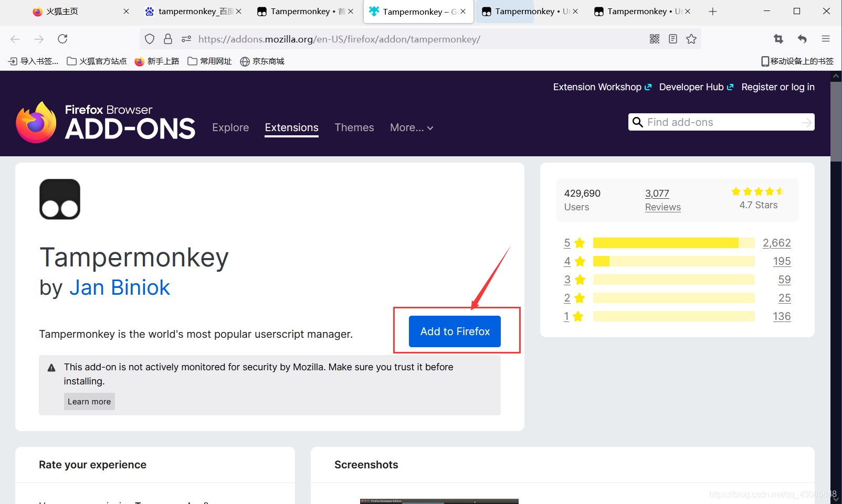
Task: Filter reviews by 2 star link
Action: 574,298
